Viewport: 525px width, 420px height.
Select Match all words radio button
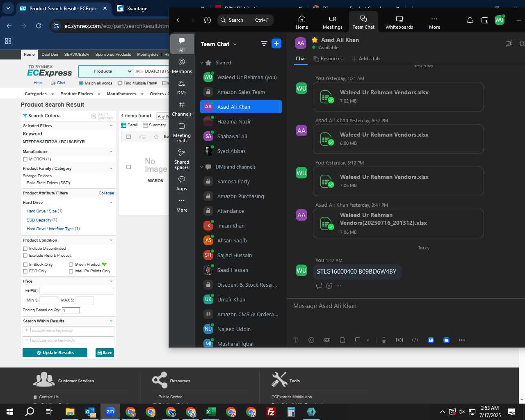pyautogui.click(x=81, y=83)
